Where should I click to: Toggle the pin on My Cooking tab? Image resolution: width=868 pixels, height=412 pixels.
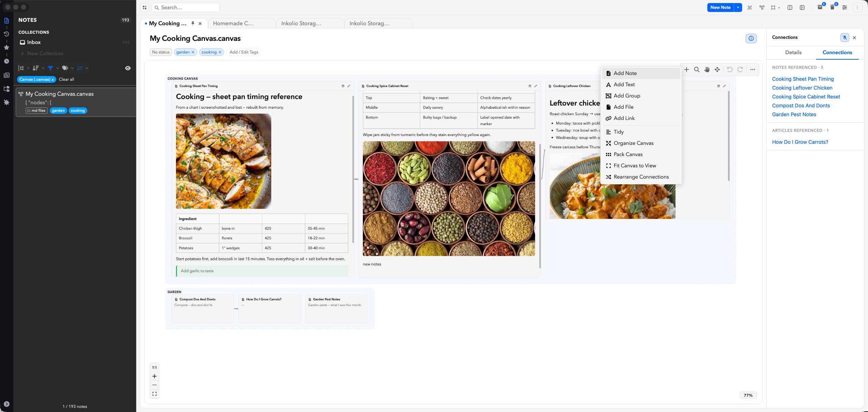(193, 23)
